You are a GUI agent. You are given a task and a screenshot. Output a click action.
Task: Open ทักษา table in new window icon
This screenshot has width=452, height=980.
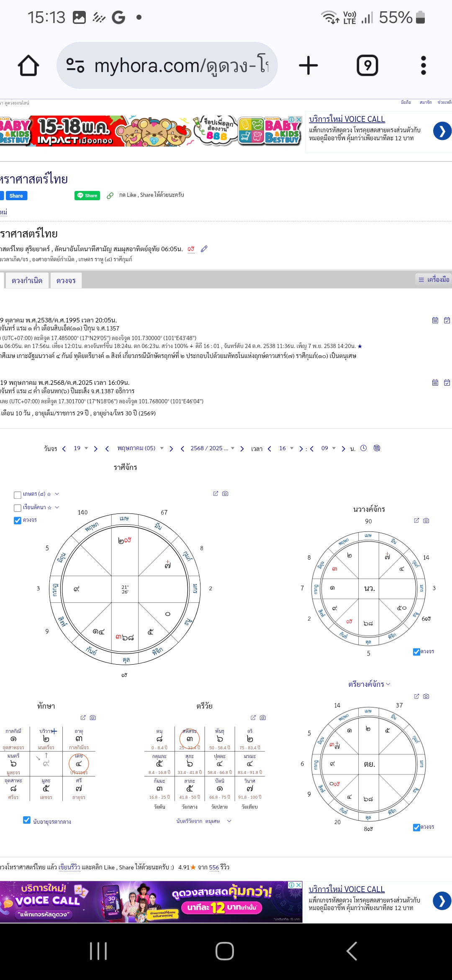[x=83, y=717]
